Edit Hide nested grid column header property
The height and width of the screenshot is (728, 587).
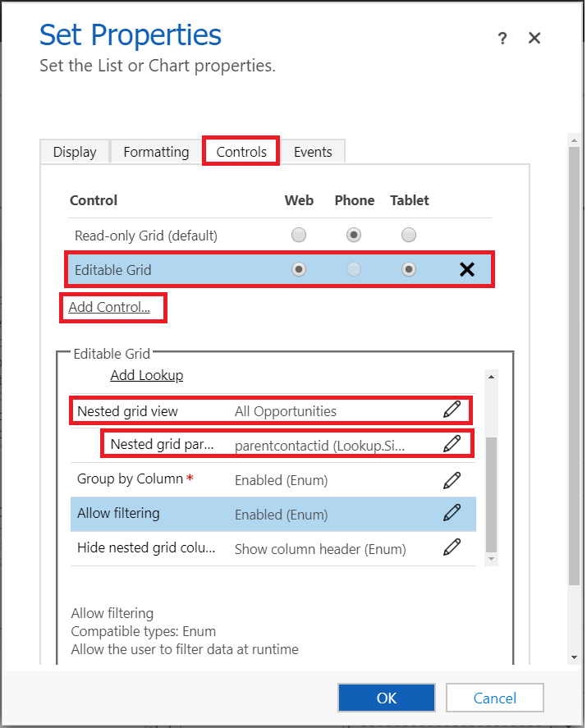click(x=452, y=548)
